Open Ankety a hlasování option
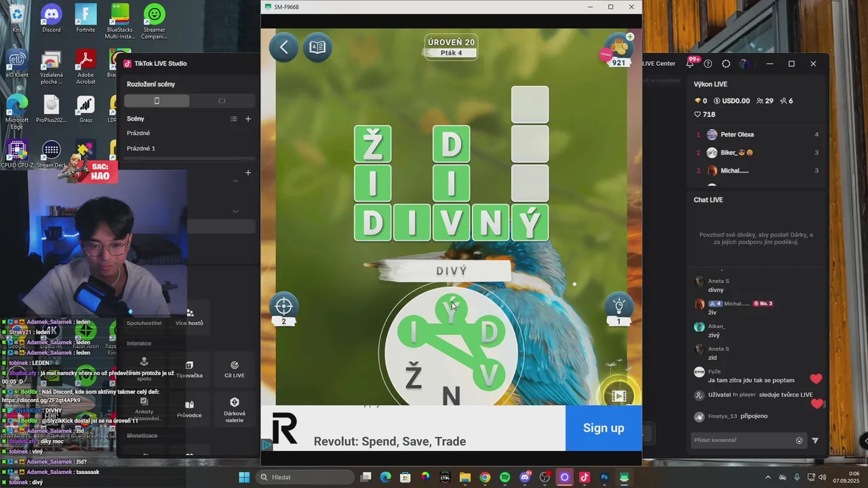The image size is (868, 488). coord(144,409)
